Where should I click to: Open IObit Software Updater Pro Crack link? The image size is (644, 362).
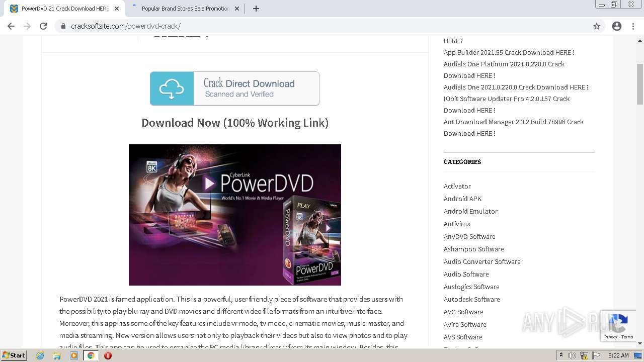pyautogui.click(x=507, y=105)
